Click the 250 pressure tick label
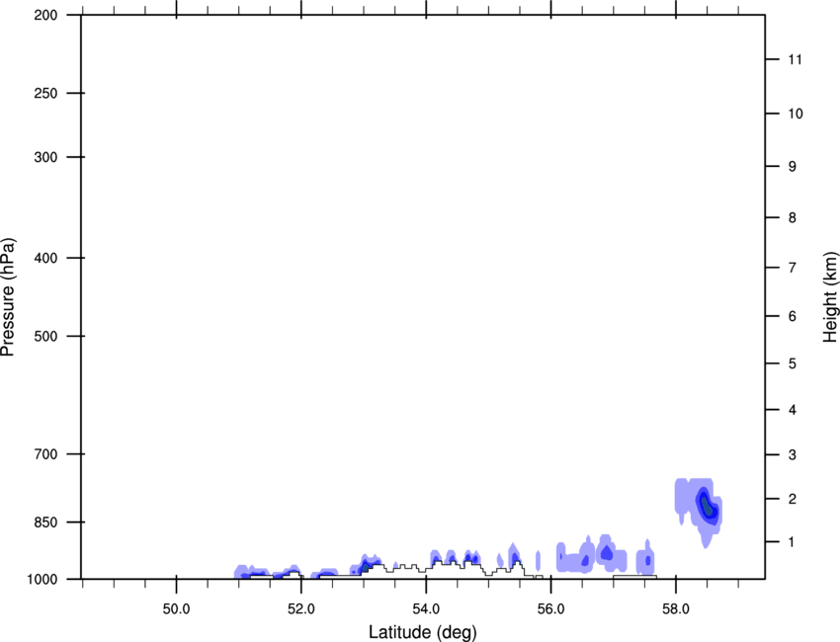The width and height of the screenshot is (840, 642). click(45, 93)
